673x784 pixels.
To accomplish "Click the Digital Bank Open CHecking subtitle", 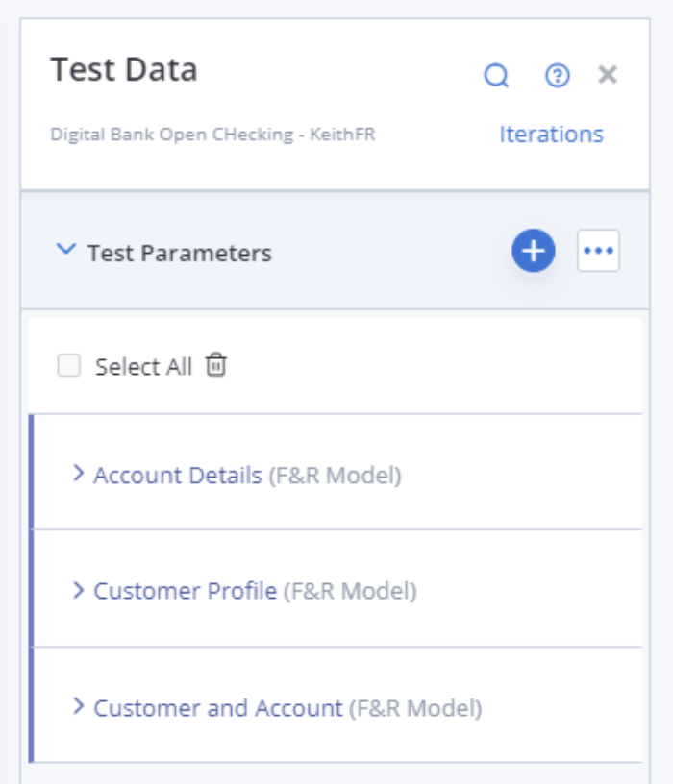I will click(x=212, y=135).
